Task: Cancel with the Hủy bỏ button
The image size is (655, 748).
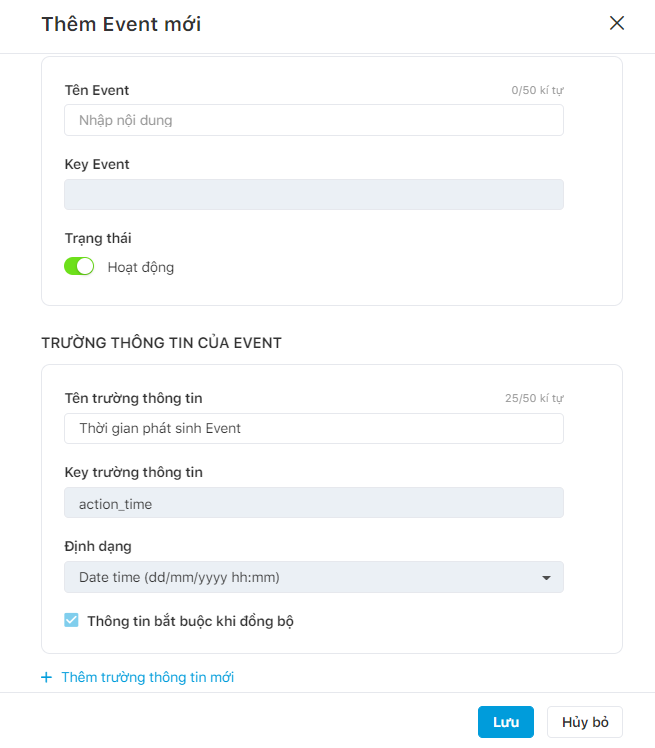Action: pos(585,722)
